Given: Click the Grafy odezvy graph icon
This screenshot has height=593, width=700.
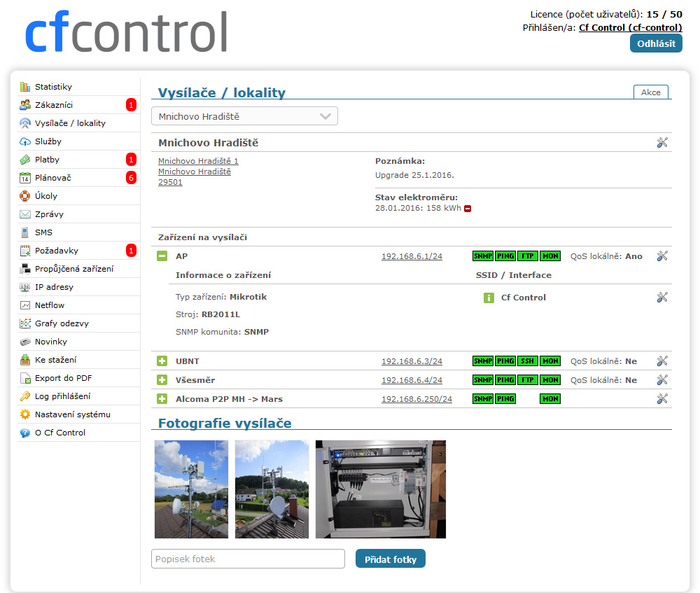Looking at the screenshot, I should tap(25, 323).
